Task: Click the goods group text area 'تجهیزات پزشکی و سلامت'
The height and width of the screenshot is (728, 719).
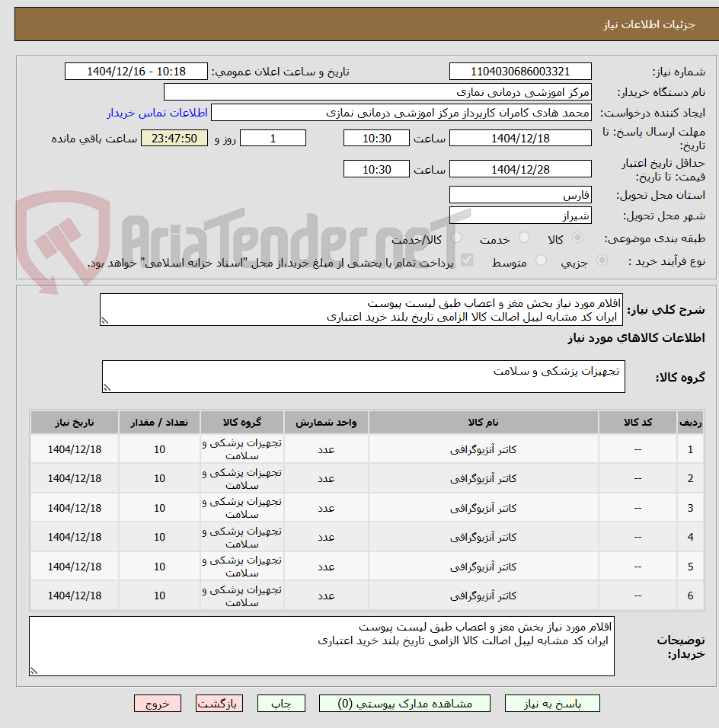Action: (363, 376)
